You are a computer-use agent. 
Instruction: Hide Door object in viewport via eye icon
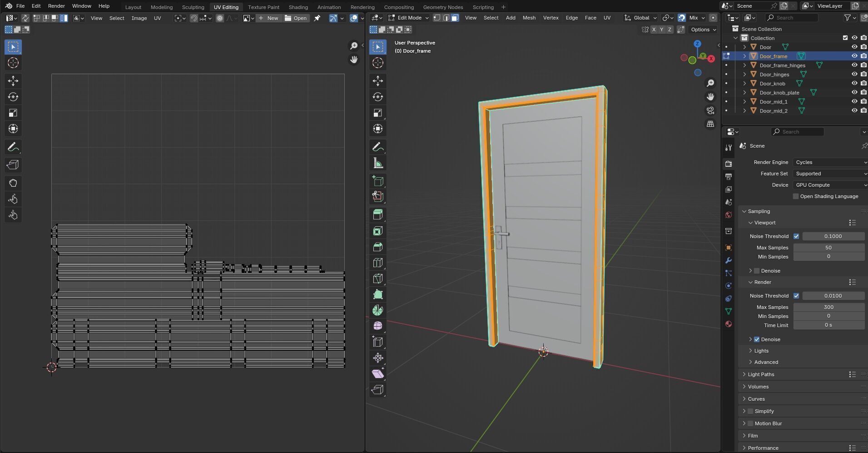854,47
